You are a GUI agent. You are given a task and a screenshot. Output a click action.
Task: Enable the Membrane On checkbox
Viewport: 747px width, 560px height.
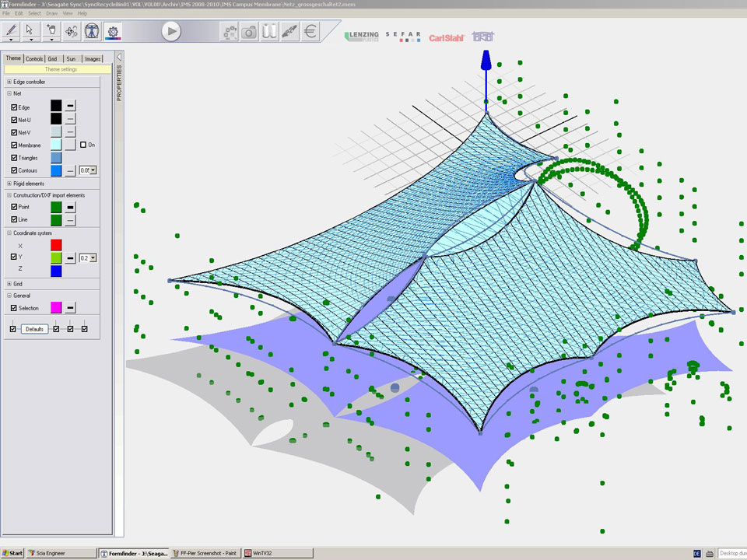tap(83, 145)
